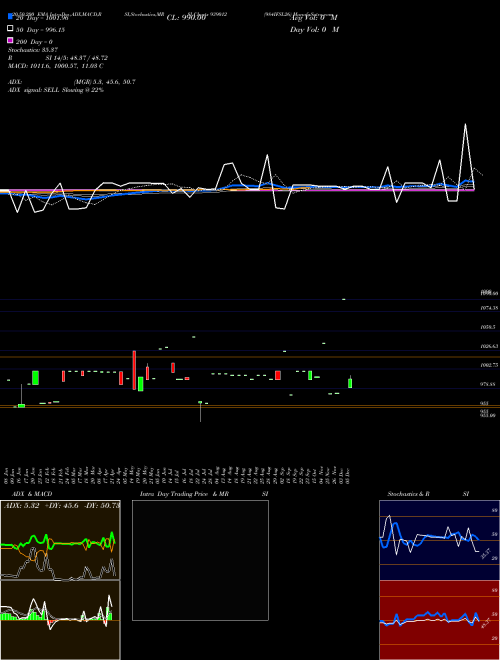Click the '(MGR) 5.3, 45.6, 50.7' ADX values
This screenshot has height=660, width=500.
point(104,82)
